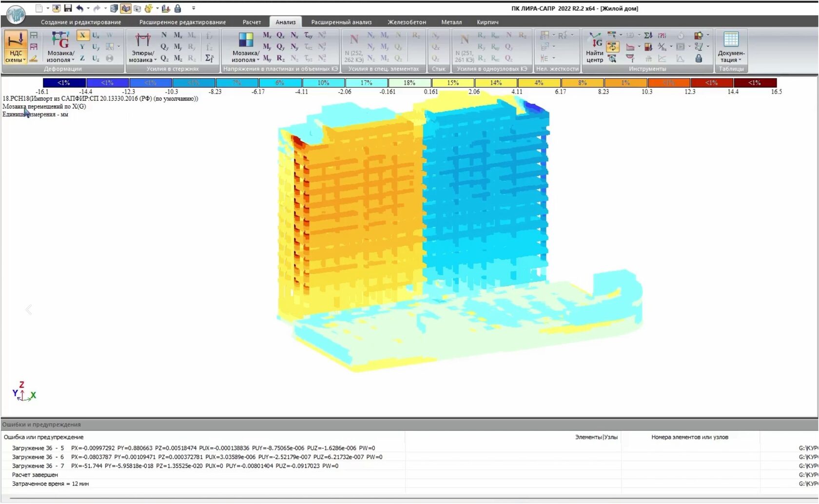Image resolution: width=819 pixels, height=504 pixels.
Task: Create a new document from quick access
Action: click(x=39, y=8)
